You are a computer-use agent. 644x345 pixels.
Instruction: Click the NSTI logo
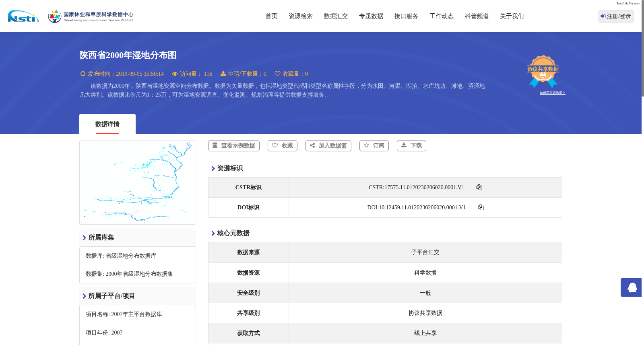point(23,16)
